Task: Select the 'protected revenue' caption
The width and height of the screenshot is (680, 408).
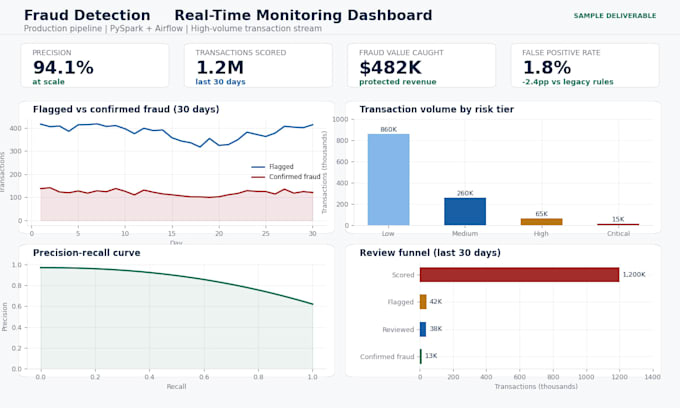Action: click(398, 82)
